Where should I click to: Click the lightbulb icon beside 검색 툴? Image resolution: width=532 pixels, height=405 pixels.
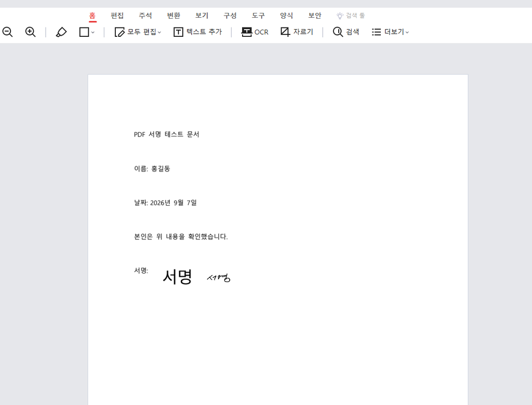340,16
